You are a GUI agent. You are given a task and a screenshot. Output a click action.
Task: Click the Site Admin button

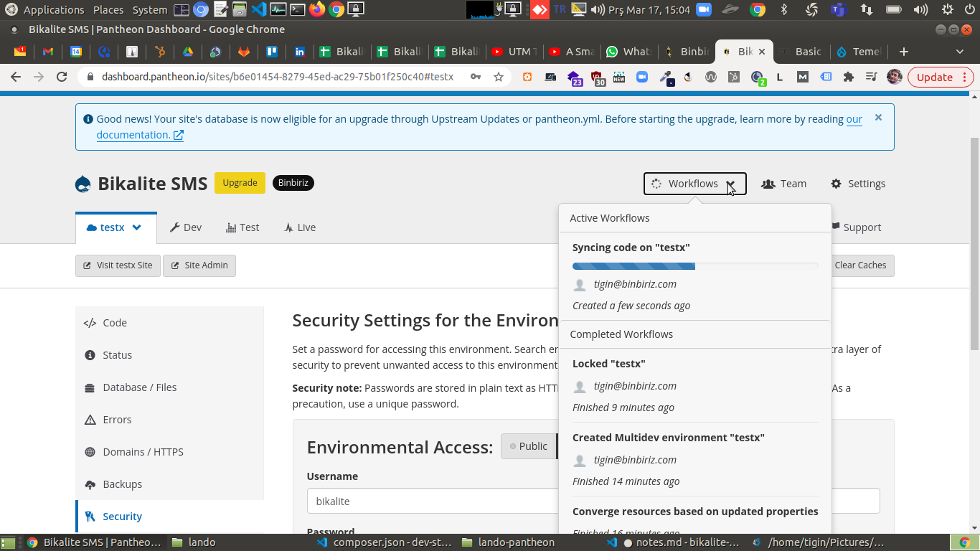coord(199,265)
